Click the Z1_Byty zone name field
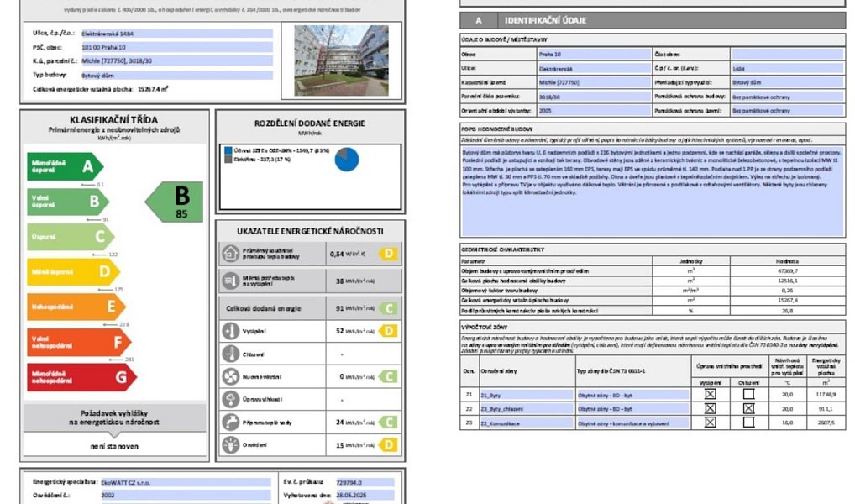855x504 pixels. pos(527,394)
